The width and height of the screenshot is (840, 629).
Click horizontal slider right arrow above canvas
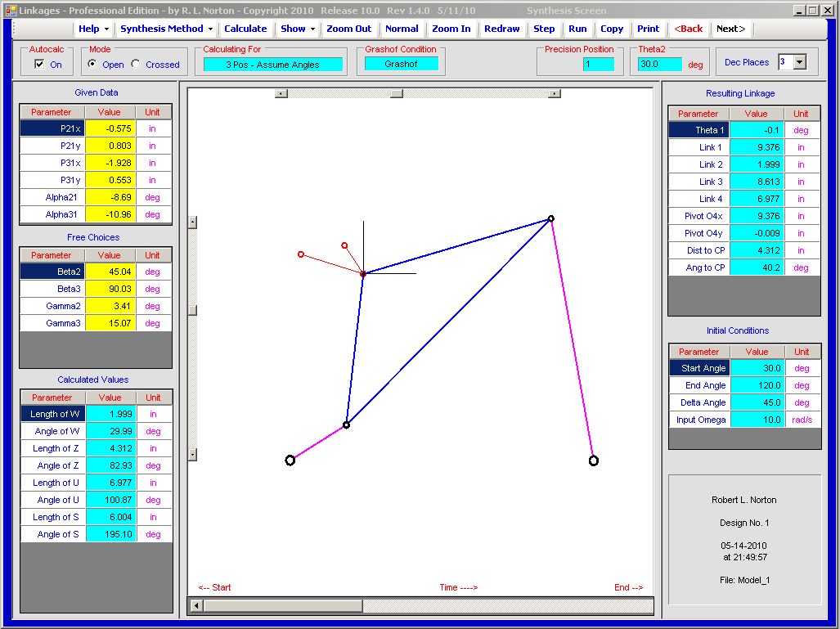point(555,94)
